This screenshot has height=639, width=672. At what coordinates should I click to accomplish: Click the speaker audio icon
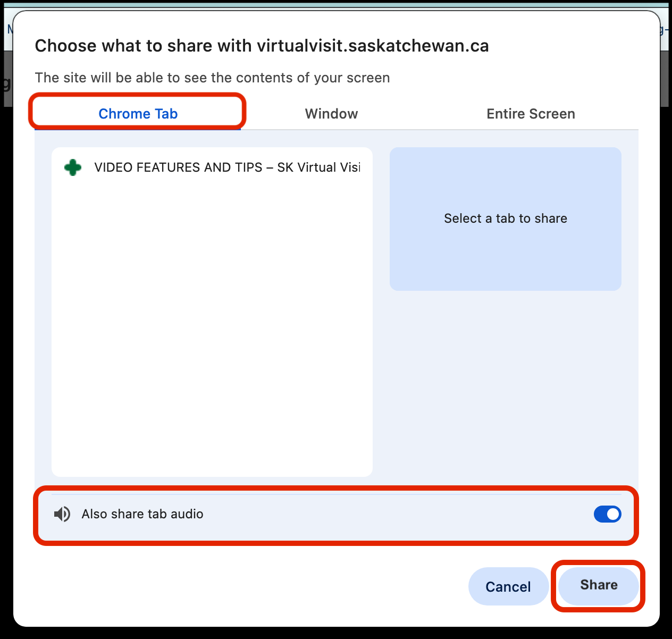pyautogui.click(x=62, y=514)
